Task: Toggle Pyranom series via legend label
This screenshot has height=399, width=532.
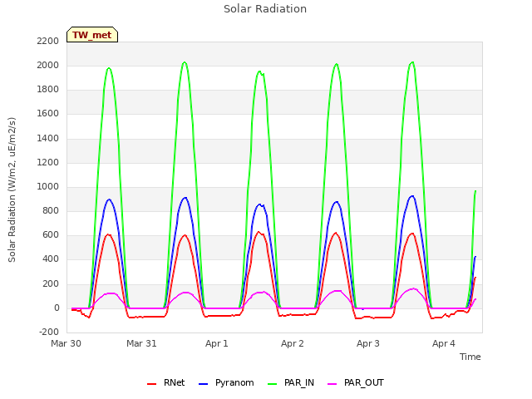Action: click(234, 382)
